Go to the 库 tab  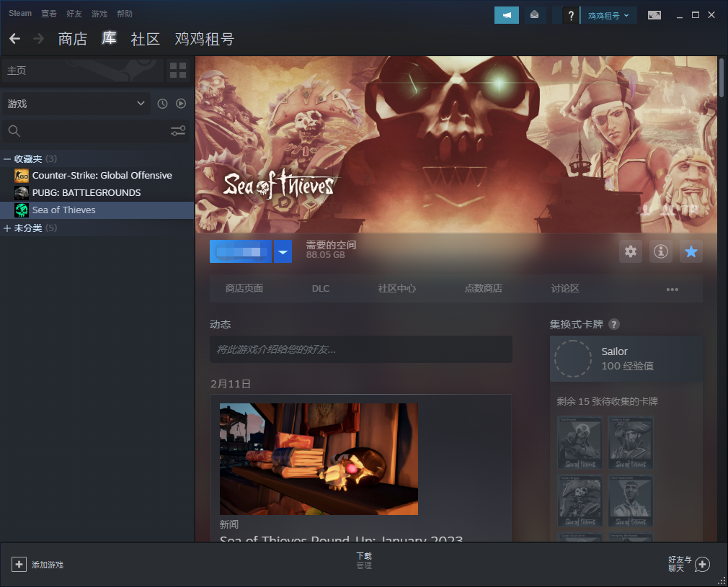click(109, 38)
